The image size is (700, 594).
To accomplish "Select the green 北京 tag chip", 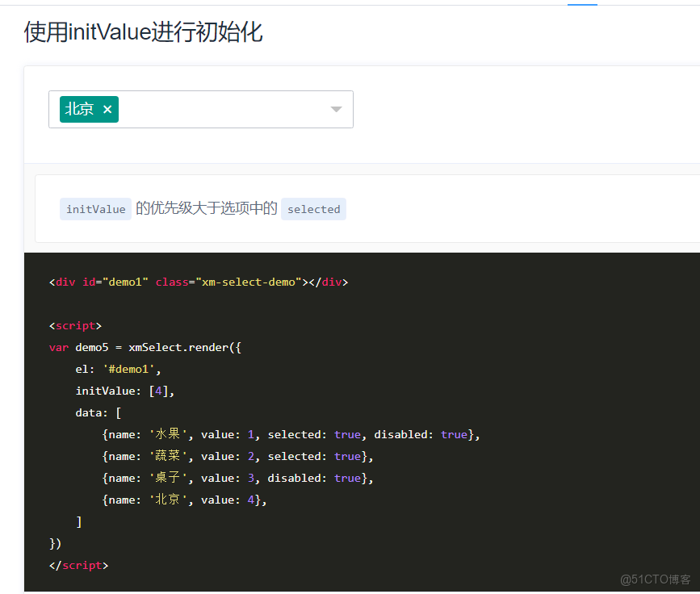I will (82, 108).
